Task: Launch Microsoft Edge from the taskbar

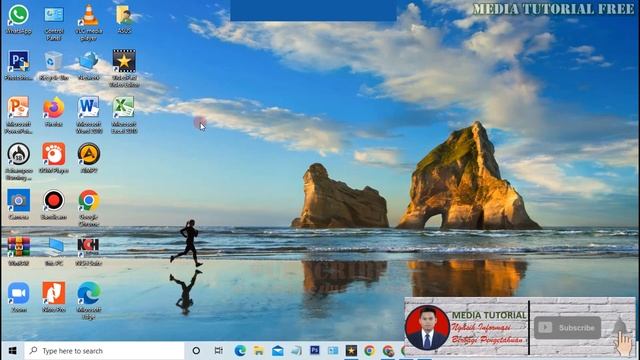Action: (x=240, y=351)
